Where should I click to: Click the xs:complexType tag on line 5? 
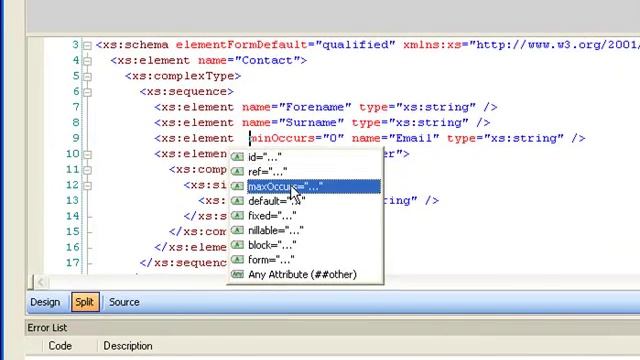tap(183, 76)
